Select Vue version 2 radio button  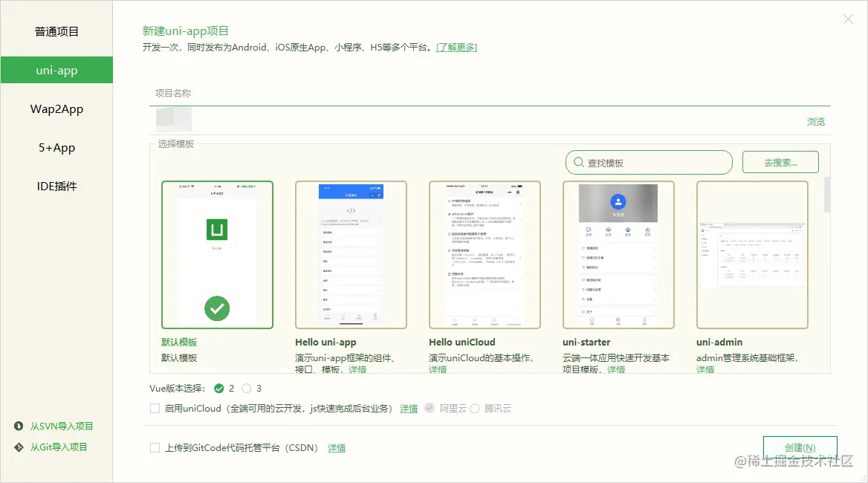pyautogui.click(x=219, y=389)
